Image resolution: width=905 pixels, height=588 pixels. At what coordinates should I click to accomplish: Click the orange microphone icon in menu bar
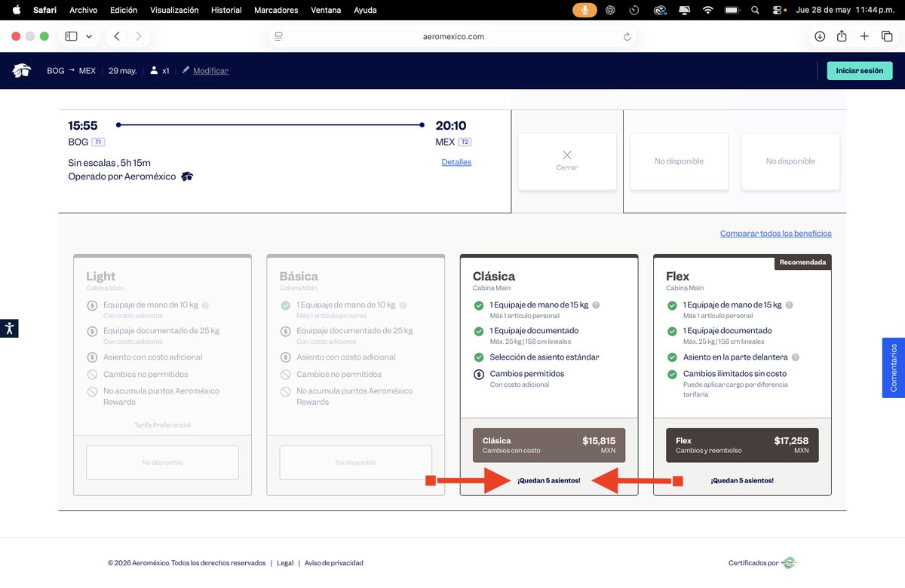pyautogui.click(x=584, y=10)
